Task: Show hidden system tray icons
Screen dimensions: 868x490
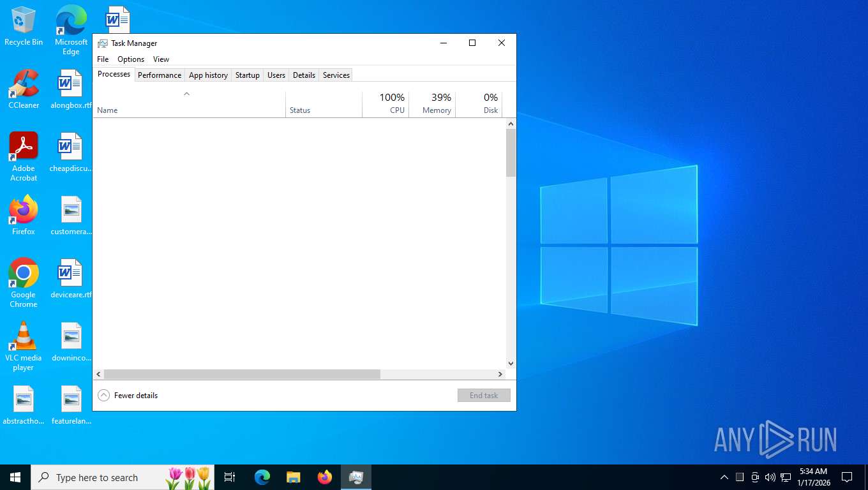Action: click(x=724, y=477)
